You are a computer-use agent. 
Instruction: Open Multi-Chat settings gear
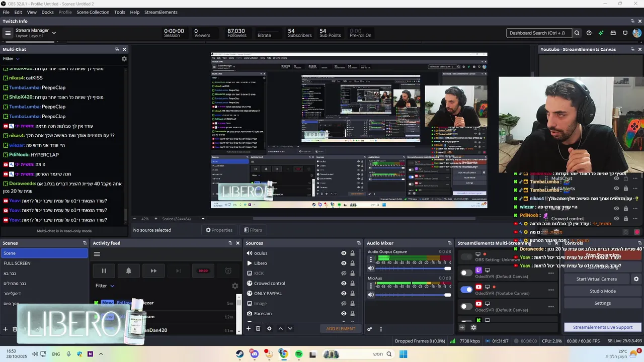point(124,59)
